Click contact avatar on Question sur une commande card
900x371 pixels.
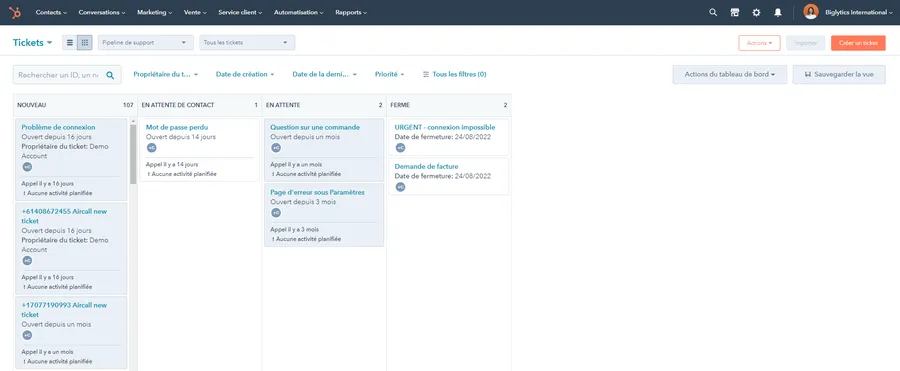point(276,148)
